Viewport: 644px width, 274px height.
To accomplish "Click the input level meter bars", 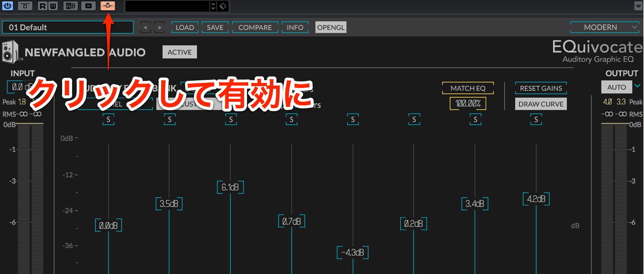I will pos(31,198).
